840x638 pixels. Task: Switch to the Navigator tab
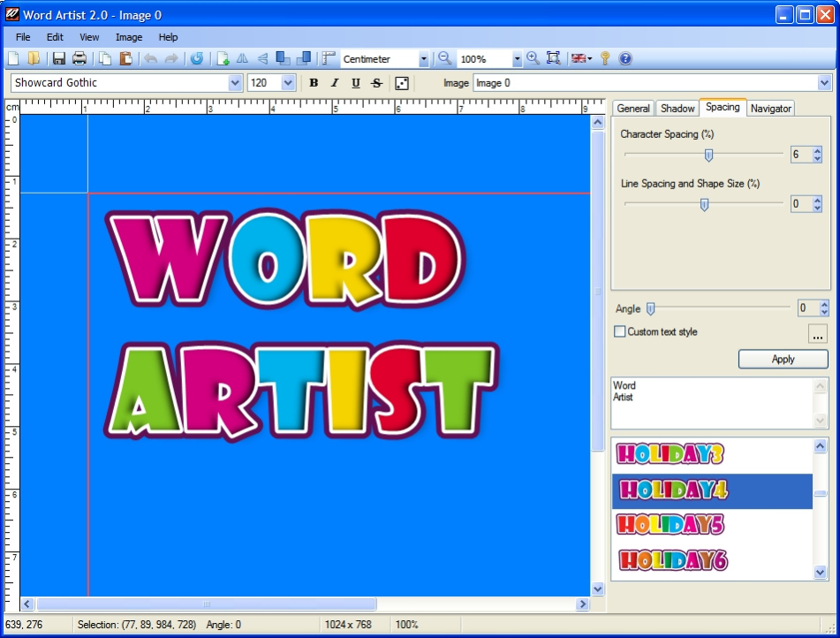770,109
